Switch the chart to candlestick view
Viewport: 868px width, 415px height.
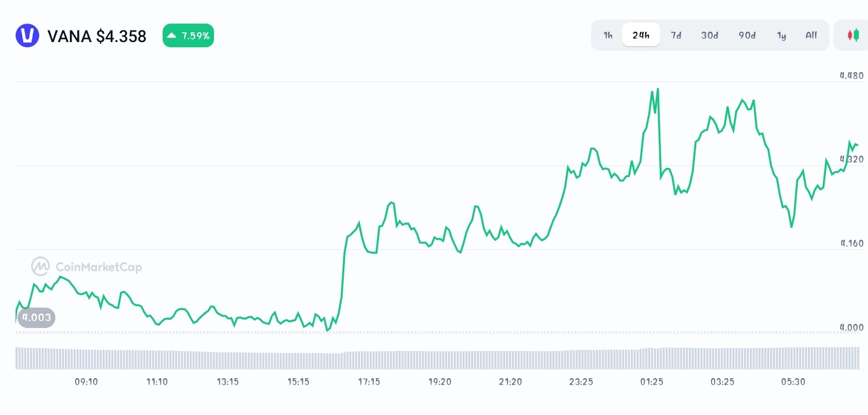854,35
